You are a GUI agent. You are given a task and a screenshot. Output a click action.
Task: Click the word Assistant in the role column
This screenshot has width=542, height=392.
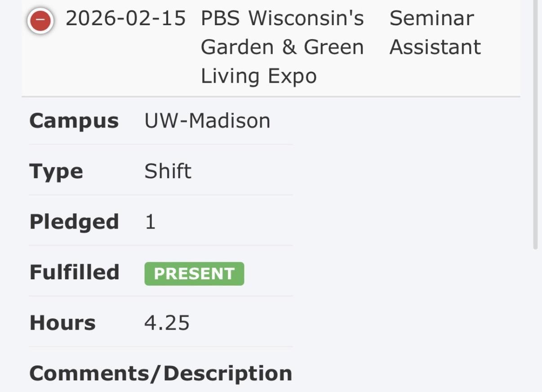435,47
